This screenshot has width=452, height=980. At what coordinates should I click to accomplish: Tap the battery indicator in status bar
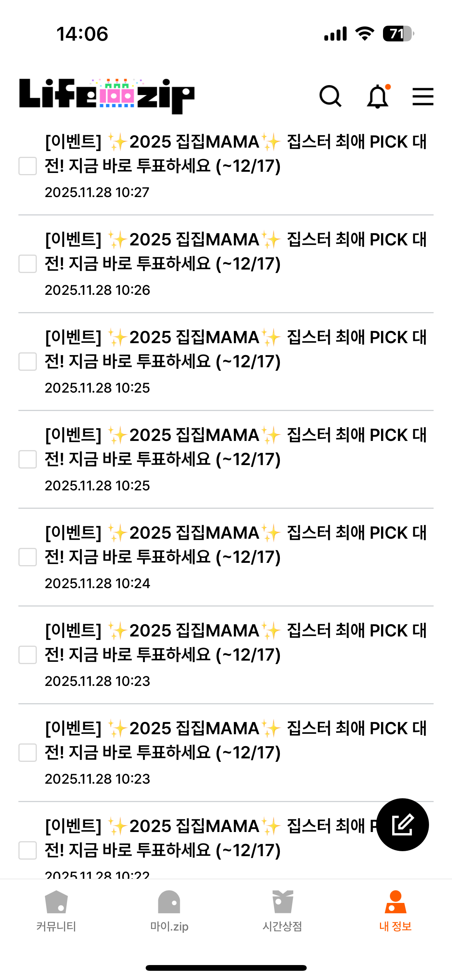coord(398,34)
